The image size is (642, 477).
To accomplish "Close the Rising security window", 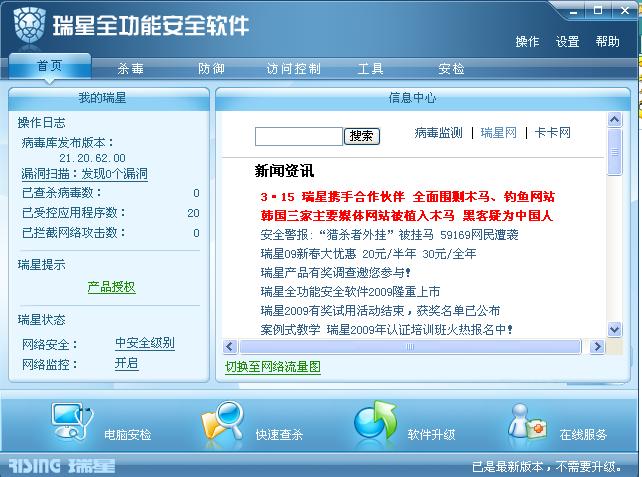I will [625, 11].
